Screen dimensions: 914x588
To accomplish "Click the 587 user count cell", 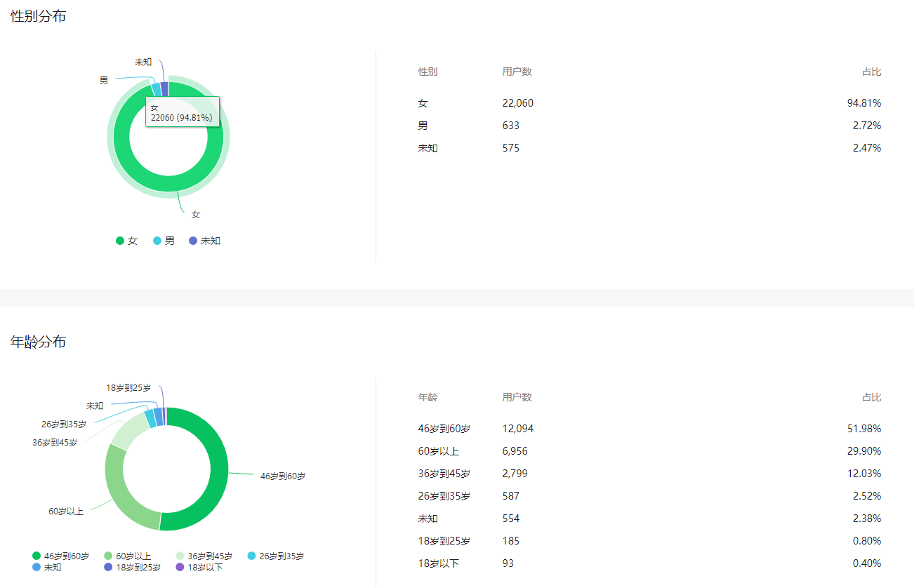I will pyautogui.click(x=511, y=496).
